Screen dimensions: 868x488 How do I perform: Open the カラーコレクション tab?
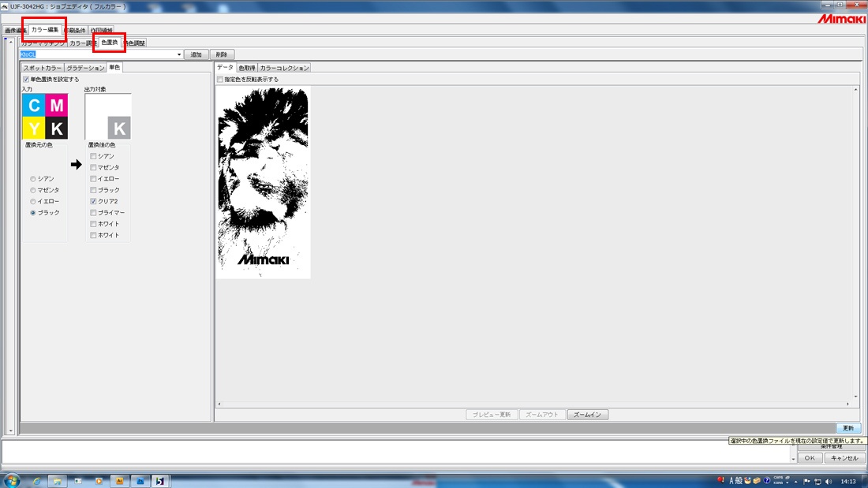[x=284, y=68]
